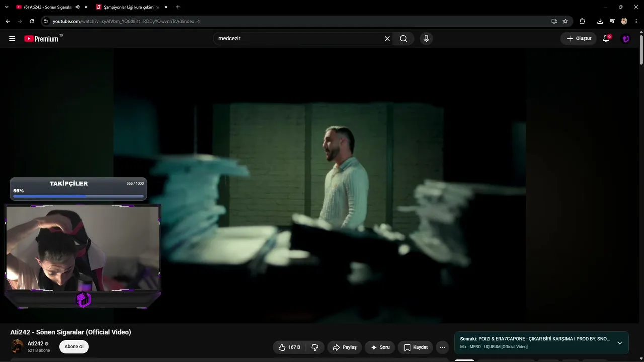Save the video with Kaydet
The image size is (644, 362).
(416, 347)
